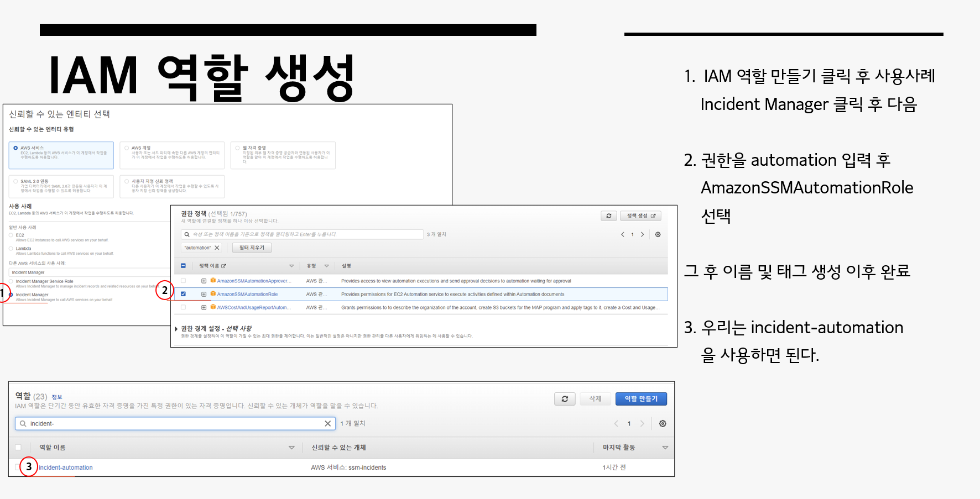The width and height of the screenshot is (980, 499).
Task: Click the policy box icon for AmazonSSMAutomationApprover
Action: coord(213,281)
